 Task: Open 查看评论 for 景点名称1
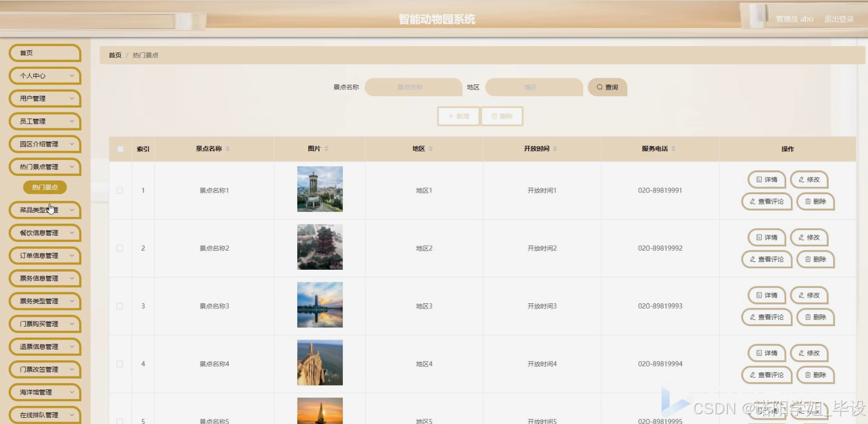pyautogui.click(x=767, y=201)
